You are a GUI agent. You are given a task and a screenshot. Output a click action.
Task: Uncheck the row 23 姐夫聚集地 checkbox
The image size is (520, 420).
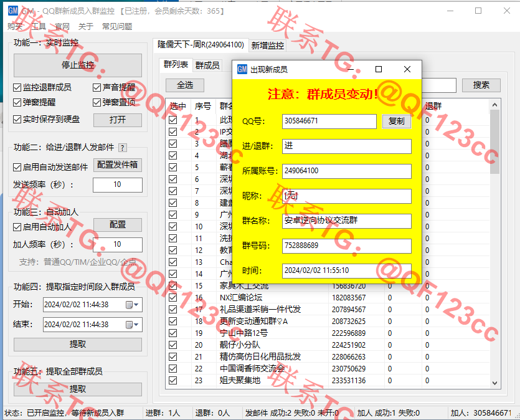coord(173,381)
